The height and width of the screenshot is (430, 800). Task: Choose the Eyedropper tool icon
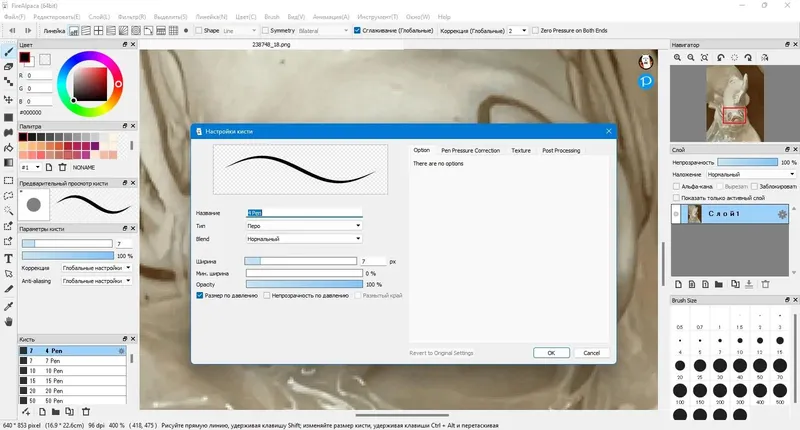pyautogui.click(x=8, y=306)
